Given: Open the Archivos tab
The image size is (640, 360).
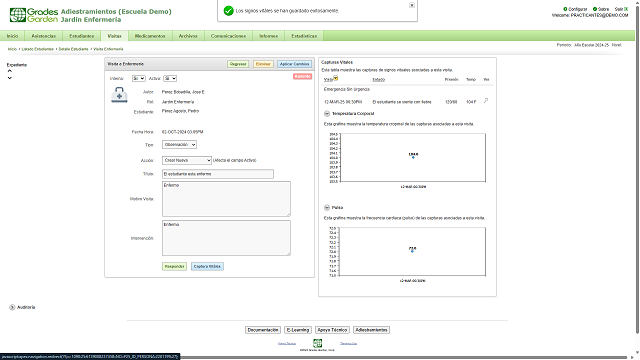Looking at the screenshot, I should [188, 36].
